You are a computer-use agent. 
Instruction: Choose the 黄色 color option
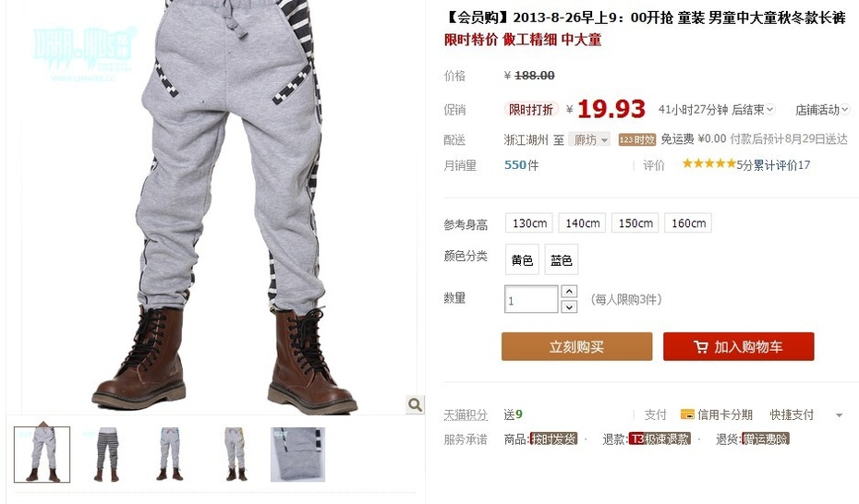522,259
